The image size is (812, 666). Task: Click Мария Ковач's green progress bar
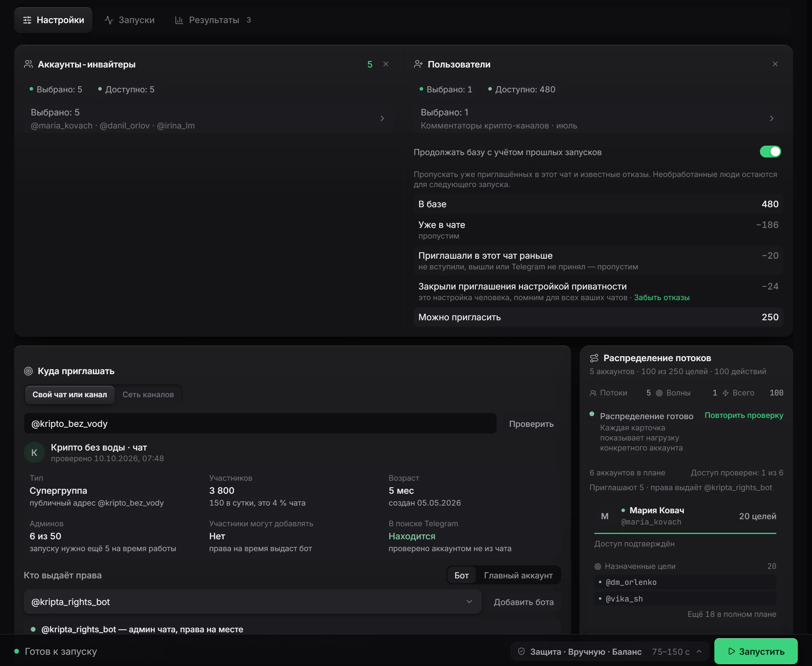[685, 533]
